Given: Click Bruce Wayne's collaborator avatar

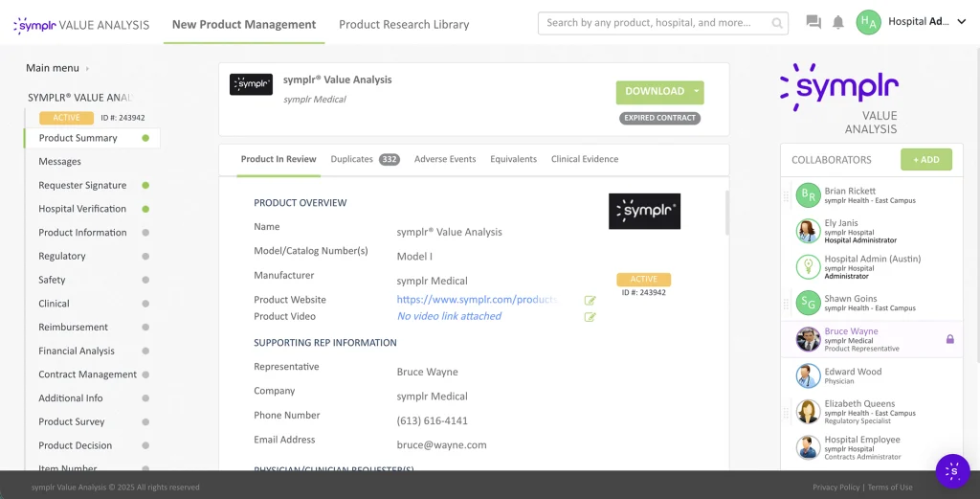Looking at the screenshot, I should tap(808, 339).
